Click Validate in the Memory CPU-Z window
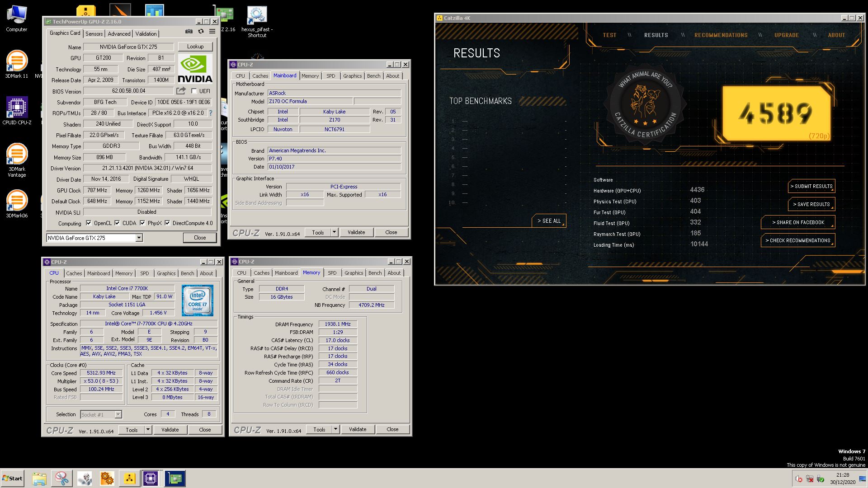 pos(358,429)
